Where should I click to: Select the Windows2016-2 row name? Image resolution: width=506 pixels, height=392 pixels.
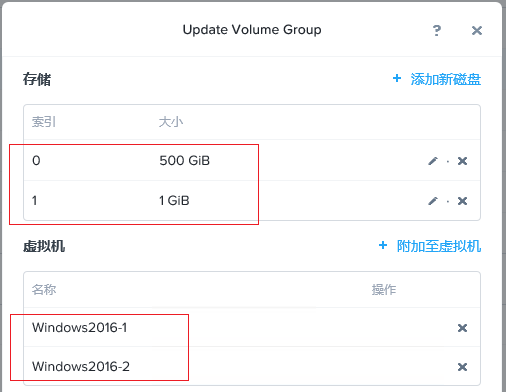tap(81, 367)
